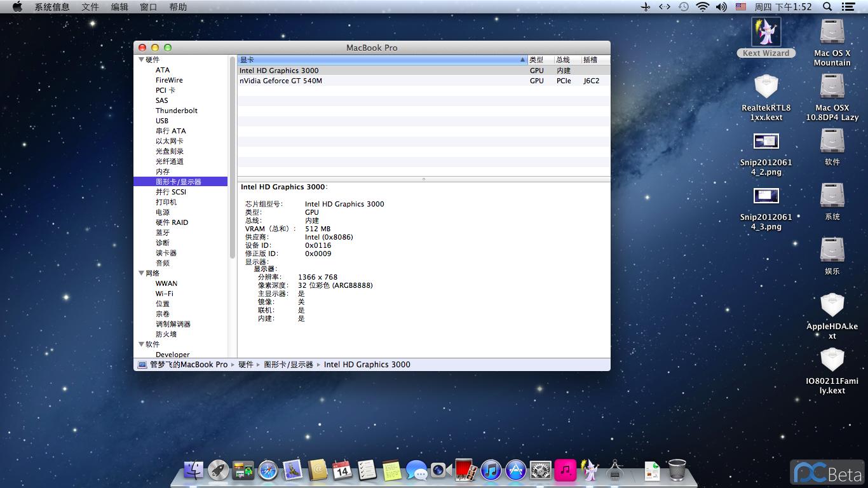Image resolution: width=868 pixels, height=488 pixels.
Task: Sort by the 总线 column header
Action: 567,60
